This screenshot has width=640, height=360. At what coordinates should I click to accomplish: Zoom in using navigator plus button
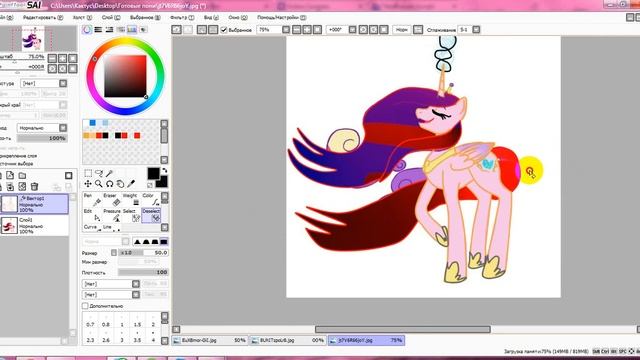[62, 58]
